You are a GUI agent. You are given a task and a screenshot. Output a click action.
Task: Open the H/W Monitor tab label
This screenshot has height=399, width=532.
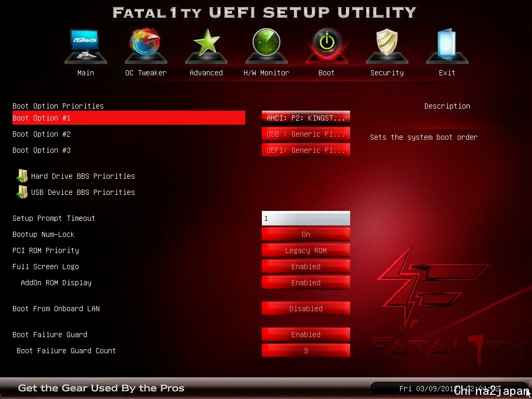267,73
